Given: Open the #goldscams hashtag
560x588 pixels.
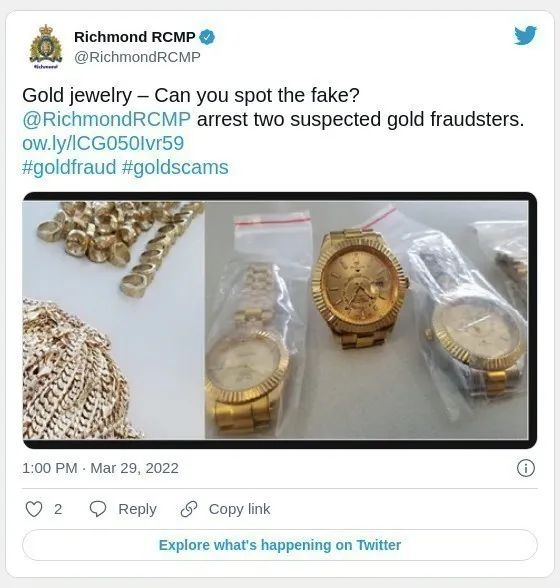Looking at the screenshot, I should pos(175,167).
